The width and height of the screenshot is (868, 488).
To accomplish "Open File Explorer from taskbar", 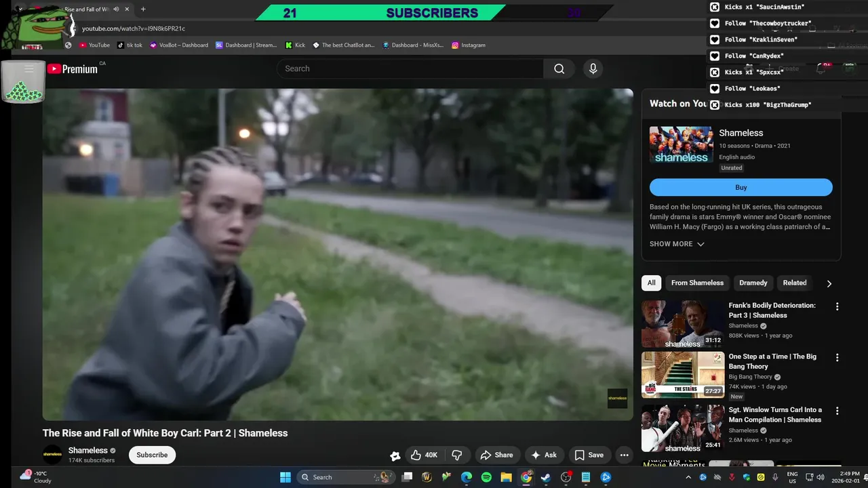I will (506, 477).
